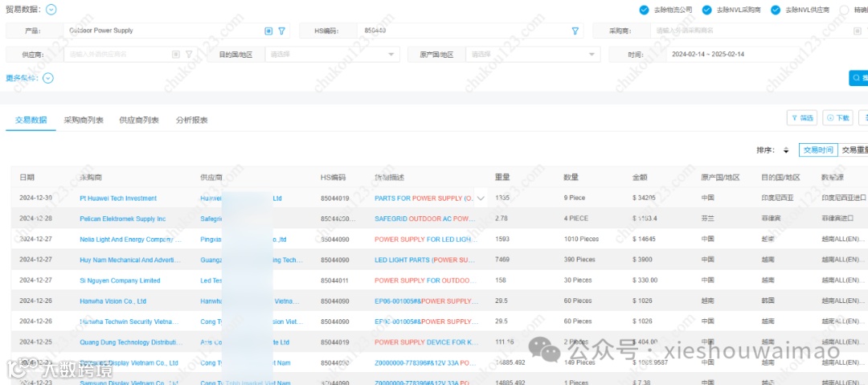
Task: Open buyer Hanwha Techwin Security Vietnam
Action: click(x=130, y=322)
